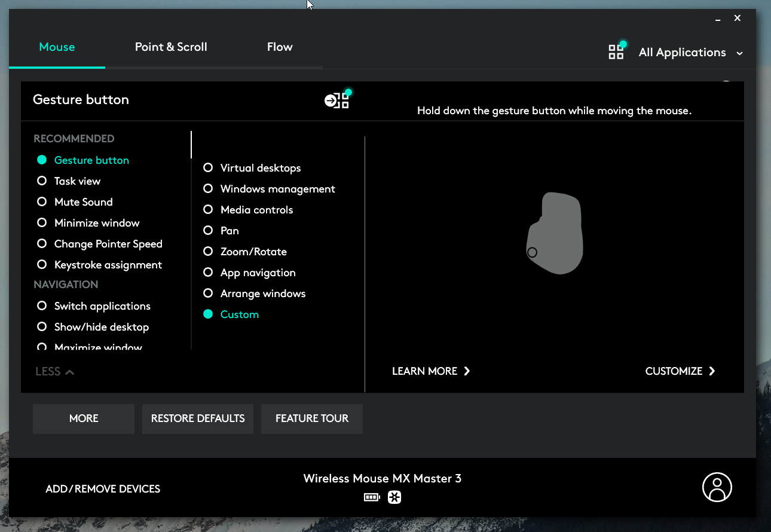
Task: Choose the Media controls gesture set
Action: (208, 210)
